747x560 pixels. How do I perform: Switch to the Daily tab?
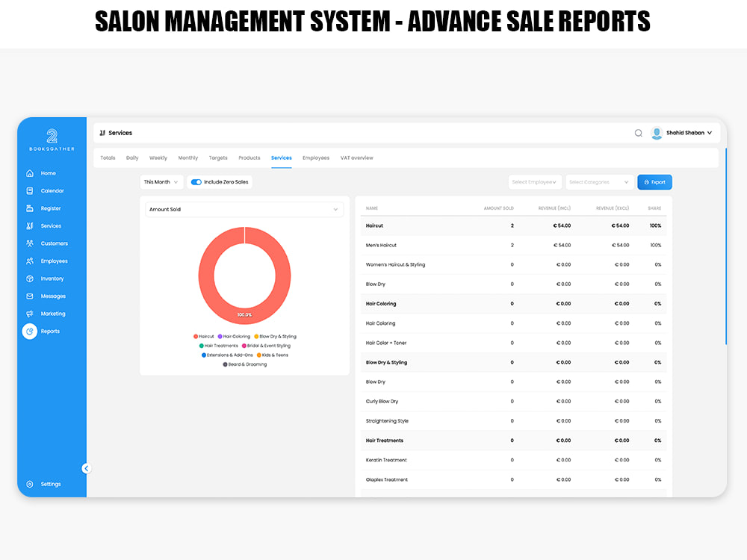(x=132, y=158)
